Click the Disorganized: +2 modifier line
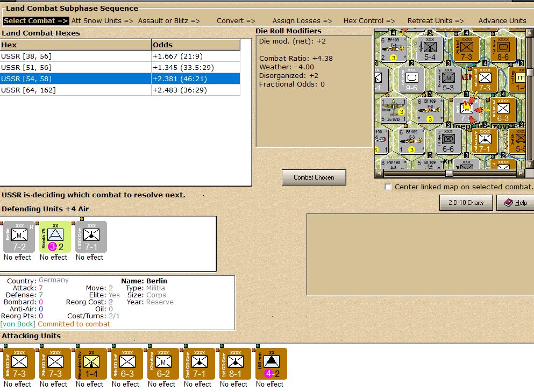534x392 pixels. pyautogui.click(x=288, y=76)
